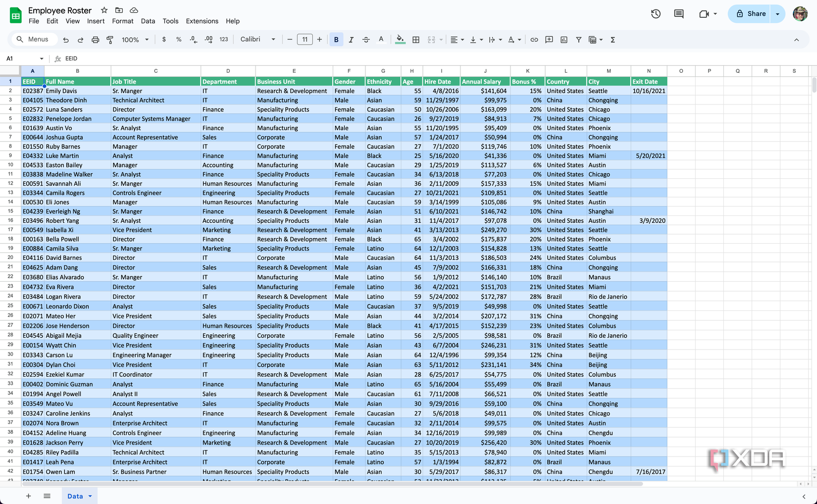The image size is (817, 504).
Task: Decrease decimal places icon
Action: point(194,40)
